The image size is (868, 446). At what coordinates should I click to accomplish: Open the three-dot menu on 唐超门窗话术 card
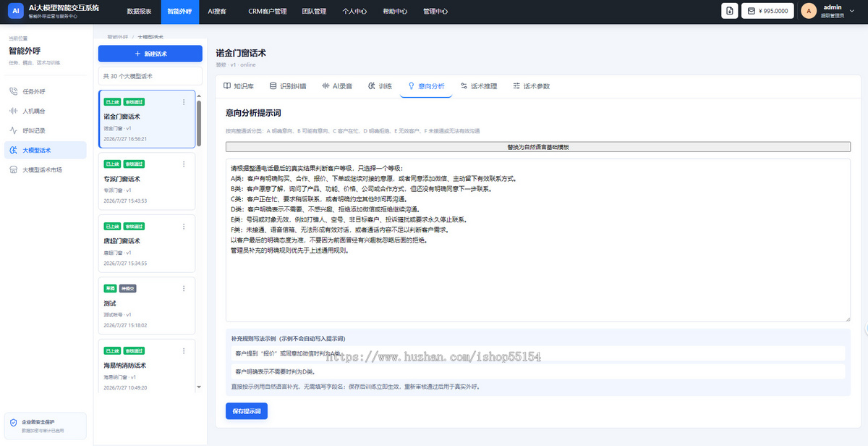click(x=184, y=227)
